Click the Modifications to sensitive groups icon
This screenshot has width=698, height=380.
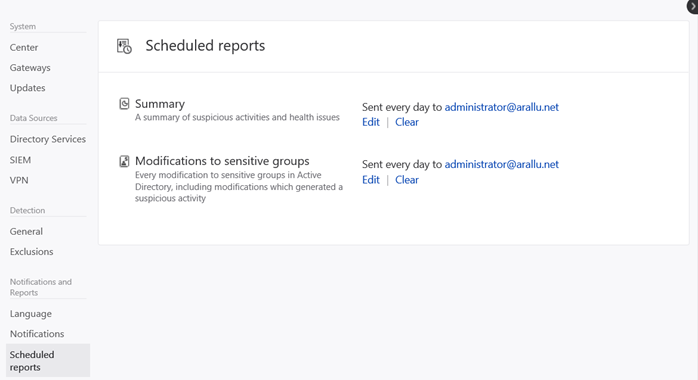pyautogui.click(x=124, y=161)
